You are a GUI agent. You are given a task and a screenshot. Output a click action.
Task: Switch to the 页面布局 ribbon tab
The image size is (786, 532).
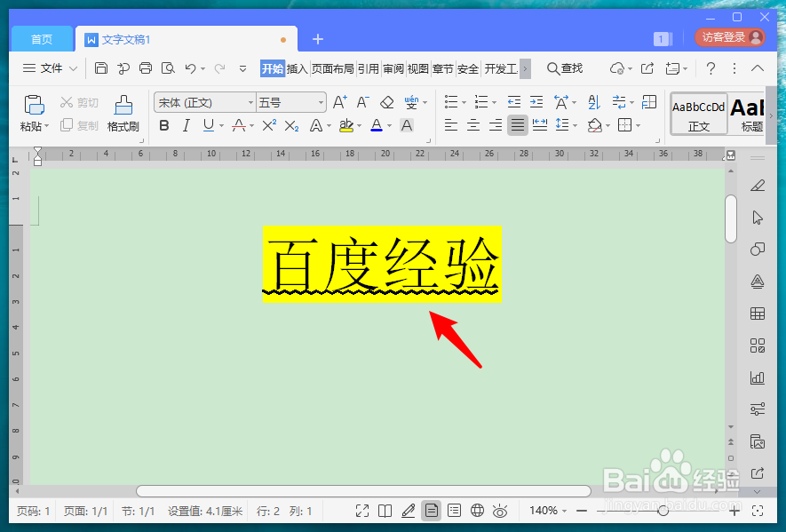click(x=333, y=68)
